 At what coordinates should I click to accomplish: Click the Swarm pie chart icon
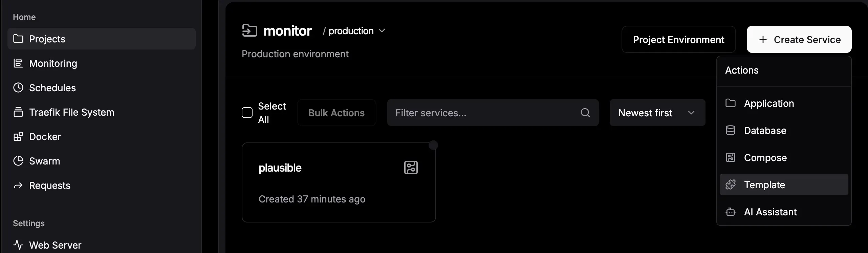[18, 161]
